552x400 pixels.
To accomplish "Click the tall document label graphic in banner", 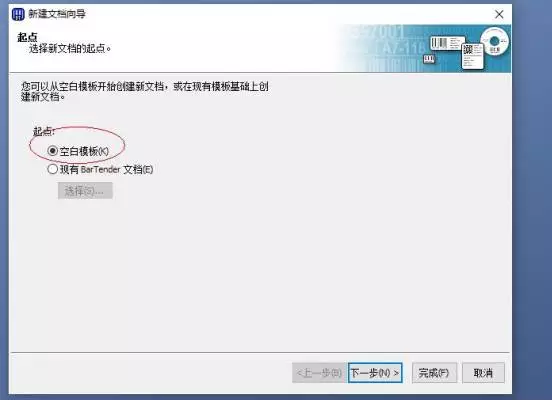I will click(x=472, y=56).
